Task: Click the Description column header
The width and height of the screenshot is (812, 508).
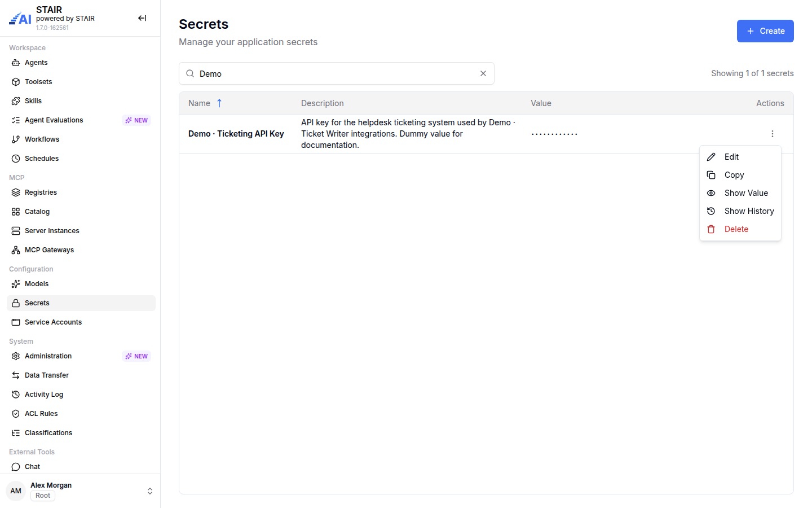Action: pos(323,103)
